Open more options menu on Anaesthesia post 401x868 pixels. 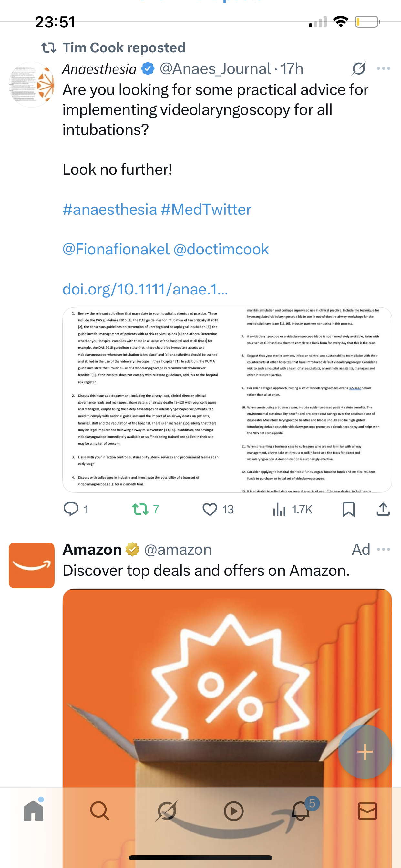(384, 69)
